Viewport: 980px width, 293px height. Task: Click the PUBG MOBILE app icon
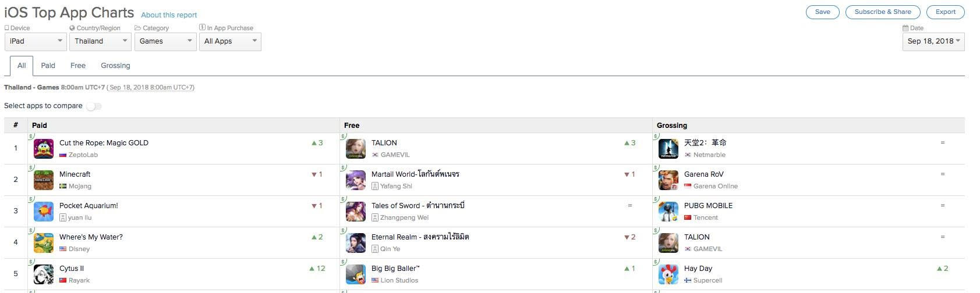668,212
